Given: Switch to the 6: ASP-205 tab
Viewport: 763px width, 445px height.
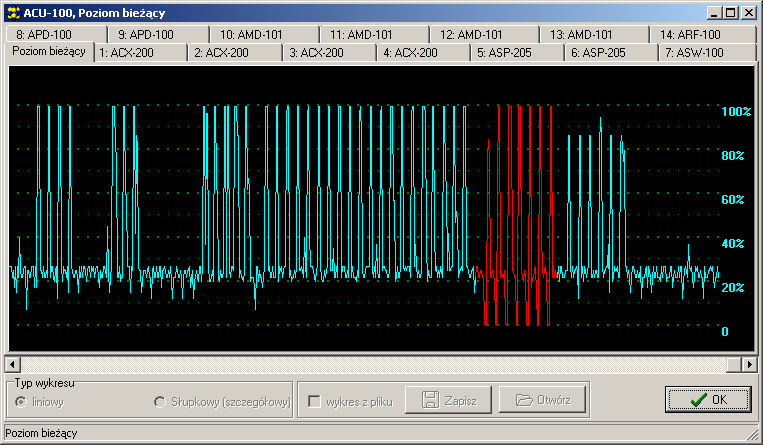Looking at the screenshot, I should (612, 53).
